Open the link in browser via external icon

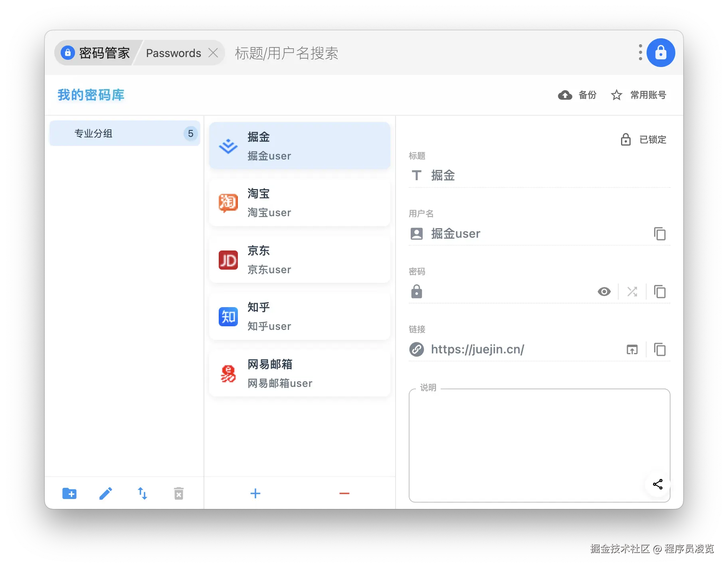(632, 349)
